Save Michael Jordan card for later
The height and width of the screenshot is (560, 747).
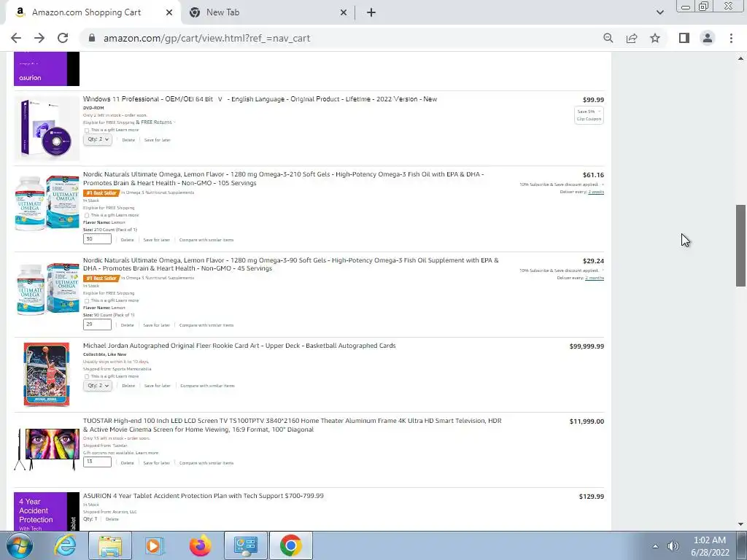158,386
